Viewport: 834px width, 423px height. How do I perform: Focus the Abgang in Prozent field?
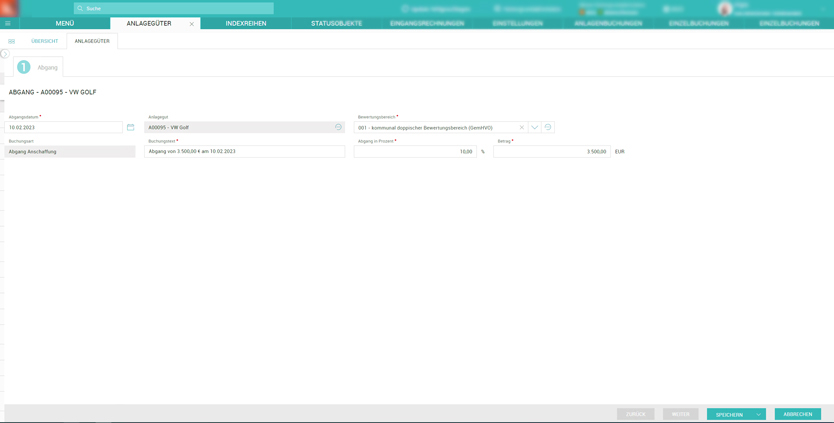pos(414,151)
